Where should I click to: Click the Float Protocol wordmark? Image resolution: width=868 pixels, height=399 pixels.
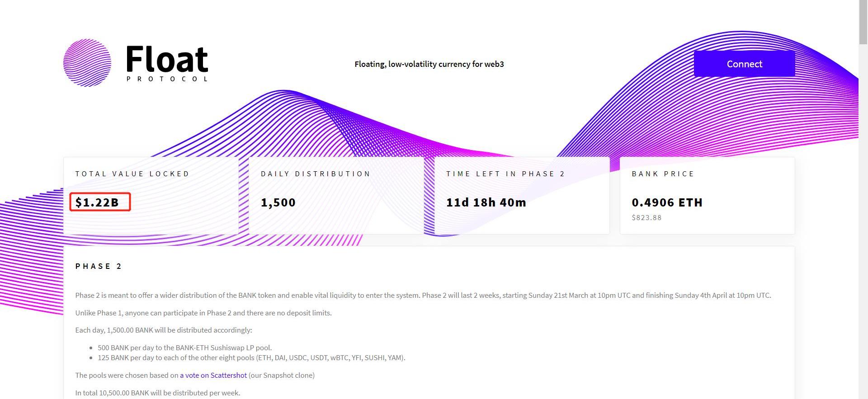[x=167, y=63]
